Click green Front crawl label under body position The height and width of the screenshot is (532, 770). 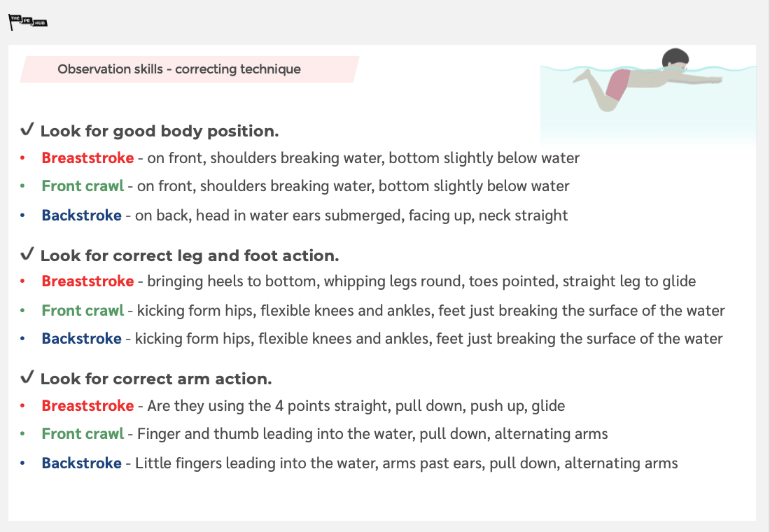[83, 186]
